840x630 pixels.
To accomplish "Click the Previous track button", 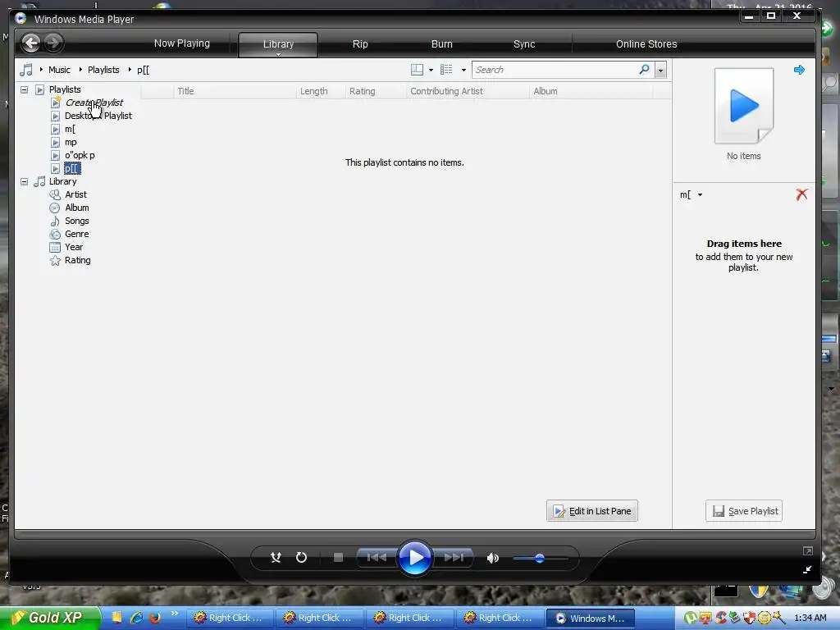I will (377, 558).
